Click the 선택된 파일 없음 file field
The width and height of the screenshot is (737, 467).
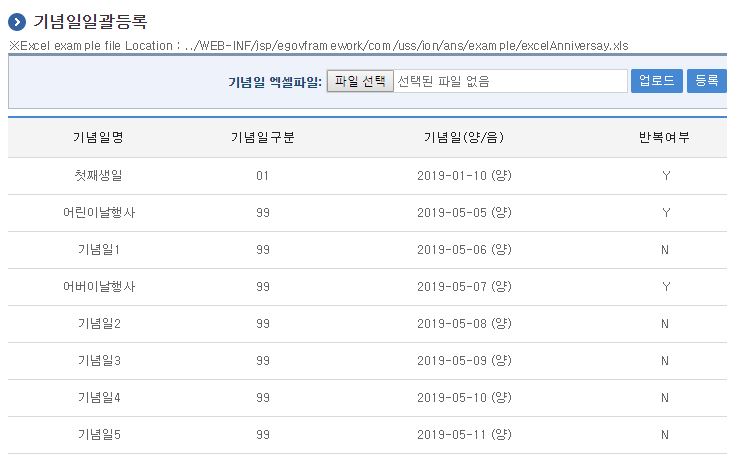510,81
